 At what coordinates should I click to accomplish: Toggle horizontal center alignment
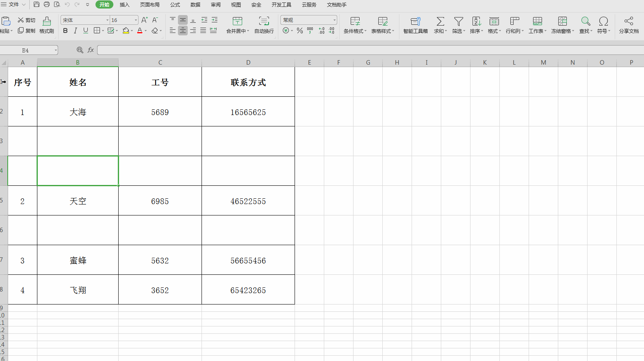tap(183, 30)
